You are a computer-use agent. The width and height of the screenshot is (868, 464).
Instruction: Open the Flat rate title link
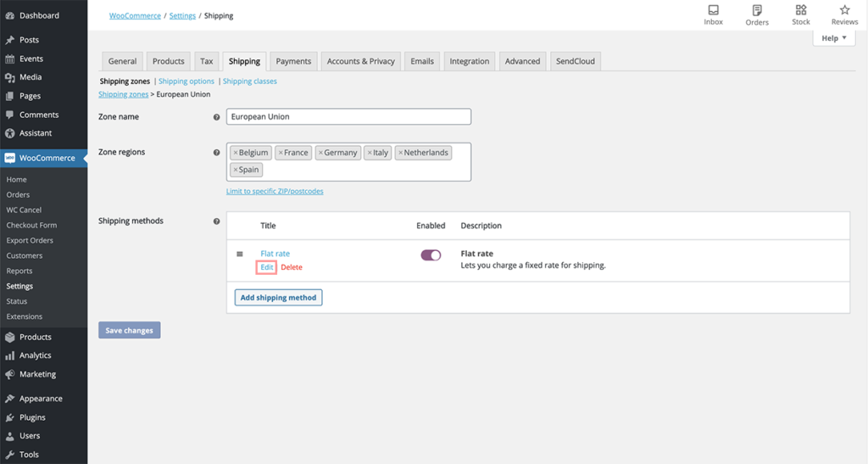coord(275,254)
